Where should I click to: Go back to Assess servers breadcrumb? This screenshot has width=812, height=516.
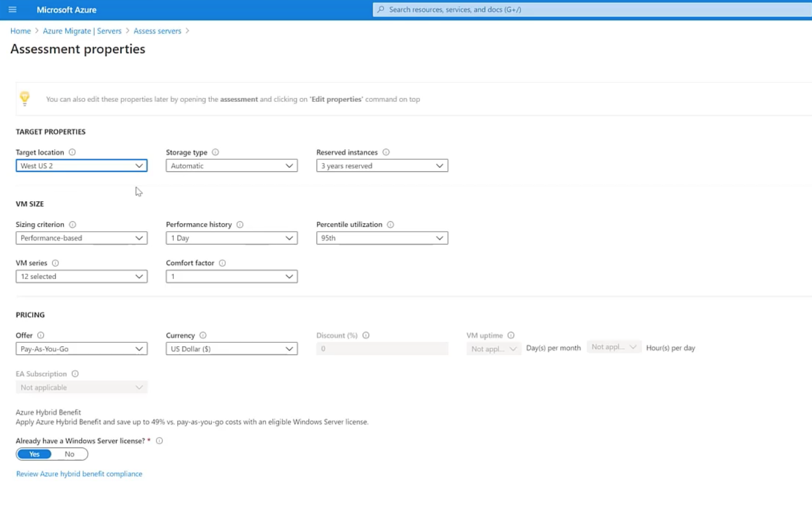click(157, 31)
